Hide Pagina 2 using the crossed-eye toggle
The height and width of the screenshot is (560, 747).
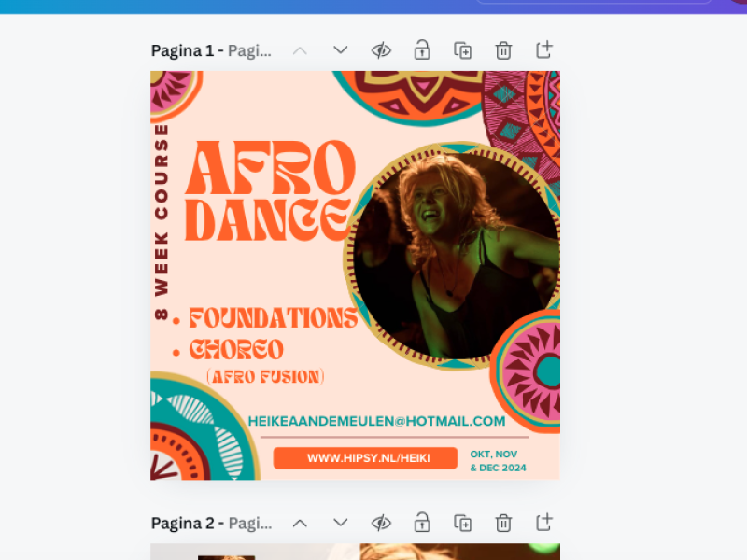[x=381, y=523]
